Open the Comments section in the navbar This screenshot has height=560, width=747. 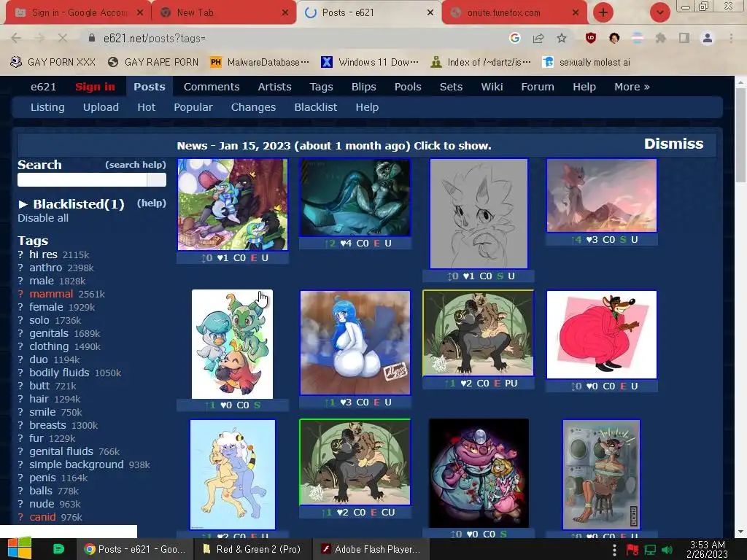tap(212, 87)
